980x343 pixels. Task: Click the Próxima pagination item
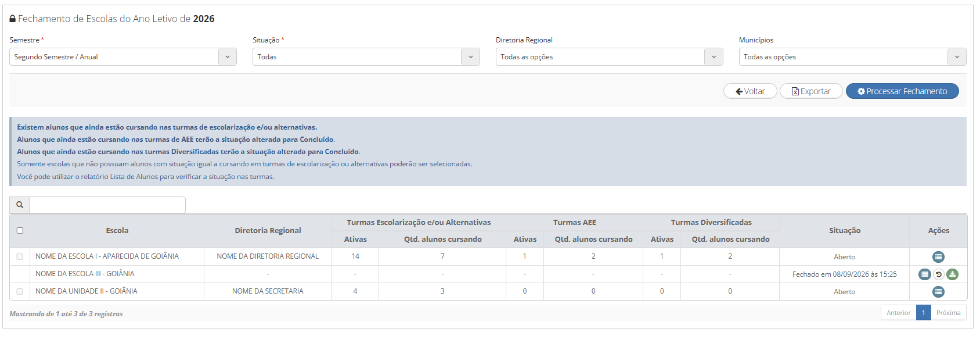point(949,313)
